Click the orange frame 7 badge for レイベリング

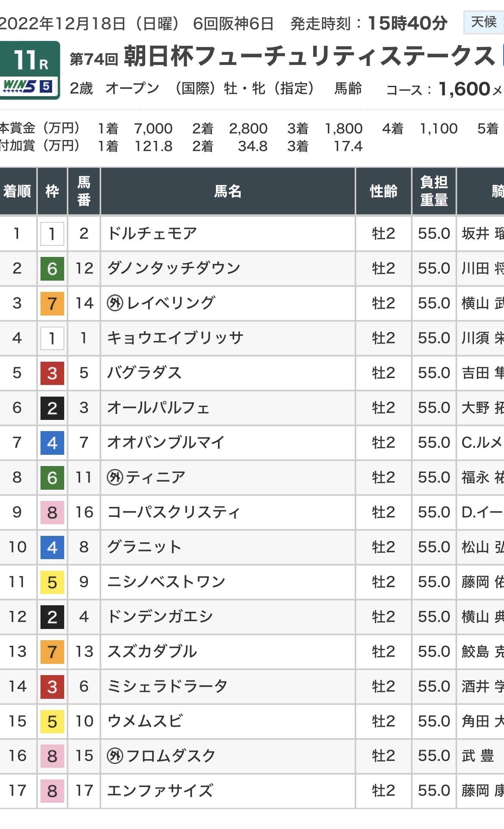coord(52,303)
